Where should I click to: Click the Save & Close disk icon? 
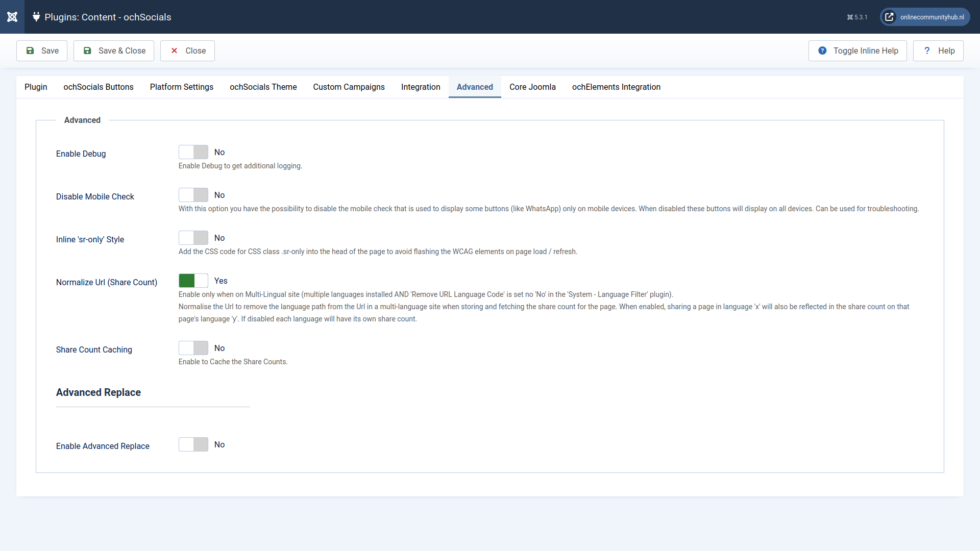[x=87, y=51]
